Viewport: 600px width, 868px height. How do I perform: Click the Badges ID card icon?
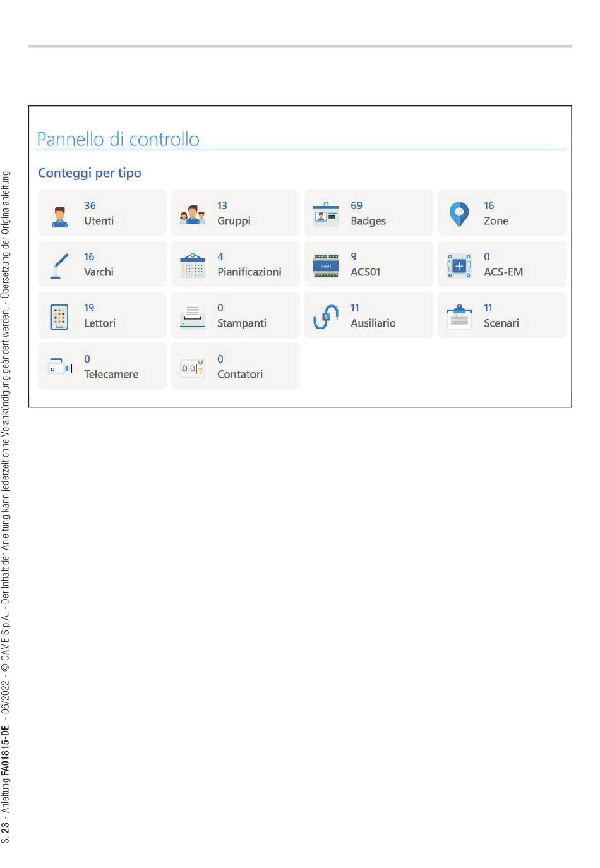[x=326, y=215]
